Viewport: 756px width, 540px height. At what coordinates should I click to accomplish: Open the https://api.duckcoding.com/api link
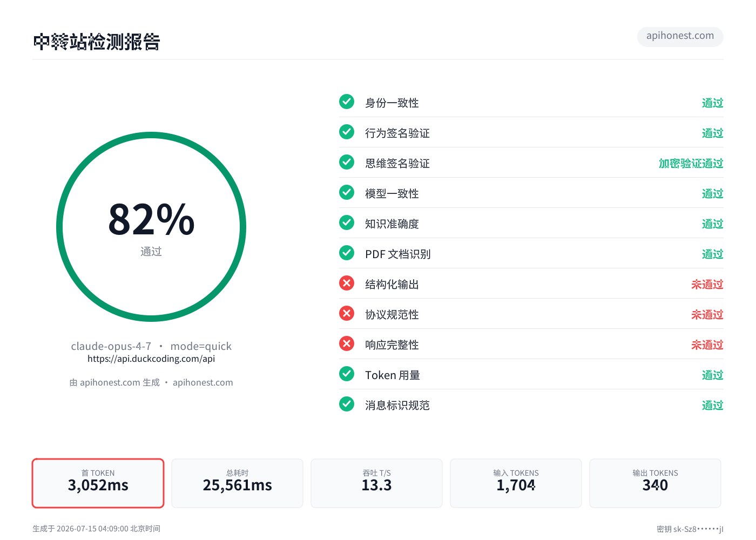tap(151, 359)
